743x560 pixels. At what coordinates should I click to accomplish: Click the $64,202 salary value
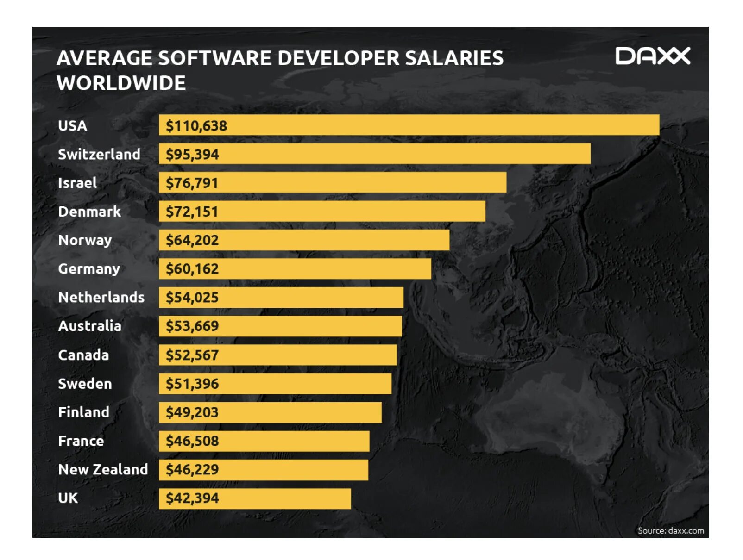coord(192,240)
